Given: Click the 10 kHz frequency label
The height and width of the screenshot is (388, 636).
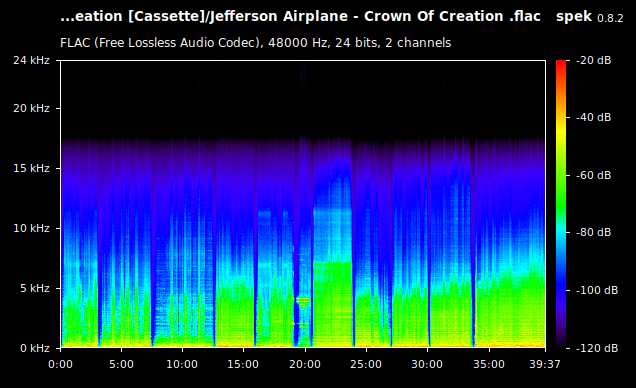Looking at the screenshot, I should pyautogui.click(x=31, y=228).
